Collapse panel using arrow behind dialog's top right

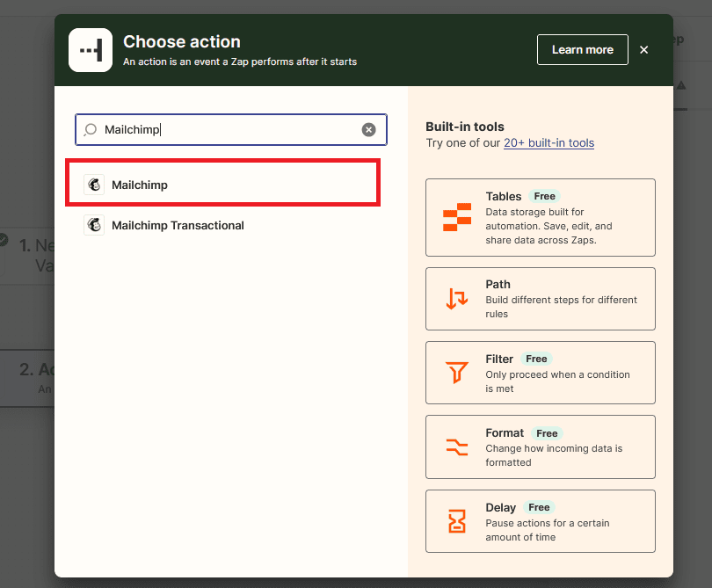click(x=680, y=85)
